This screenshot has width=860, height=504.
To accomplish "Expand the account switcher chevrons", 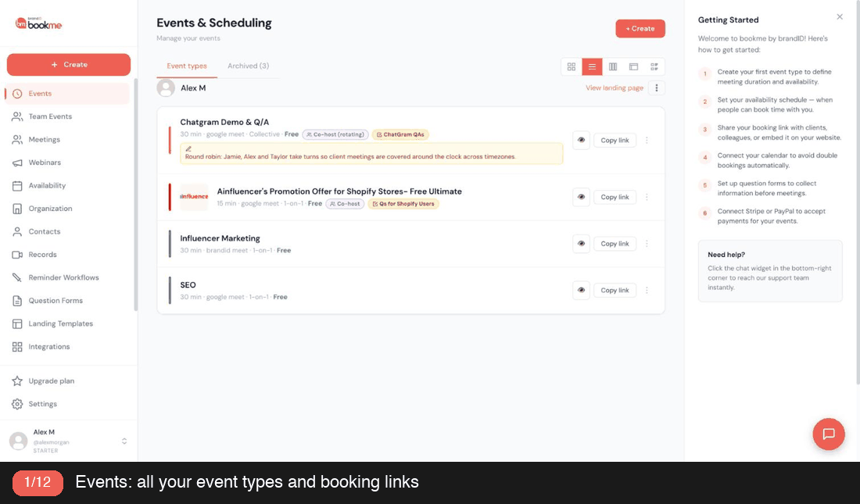I will tap(124, 441).
